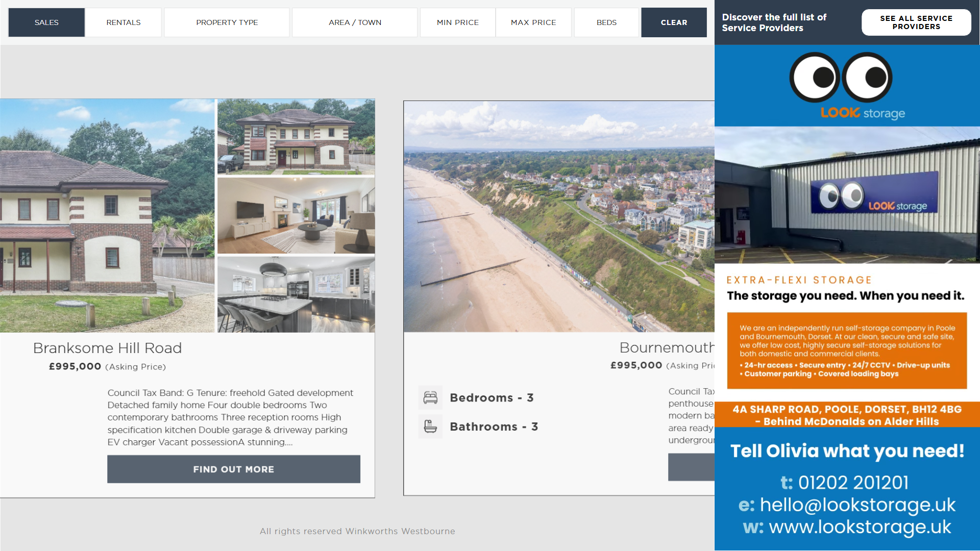
Task: Click the bed icon beside Bedrooms
Action: click(430, 397)
